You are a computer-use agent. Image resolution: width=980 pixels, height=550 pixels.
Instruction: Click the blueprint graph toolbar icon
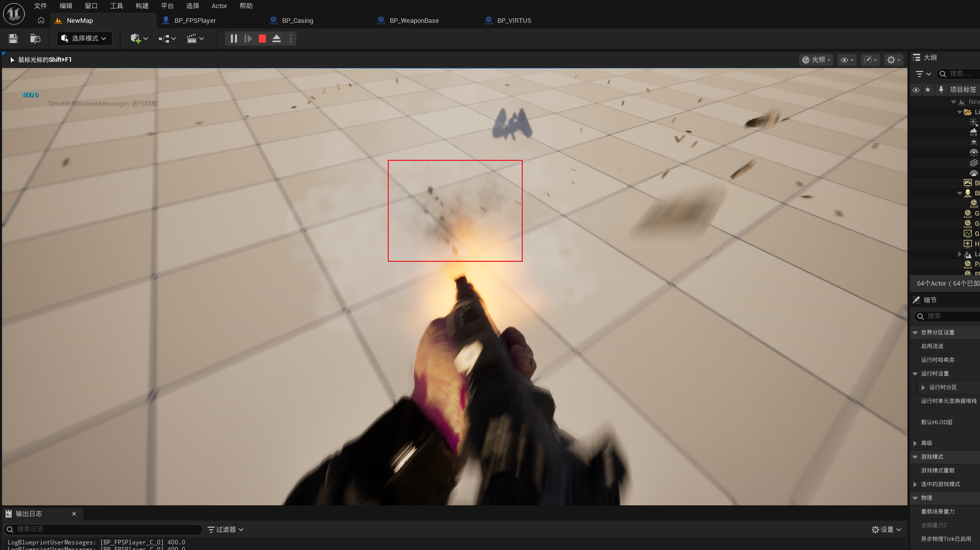163,39
